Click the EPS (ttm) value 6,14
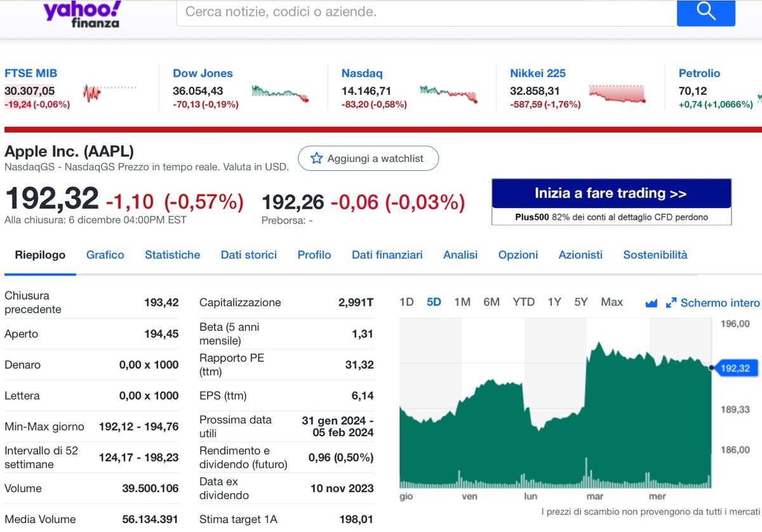This screenshot has height=532, width=762. click(x=363, y=396)
